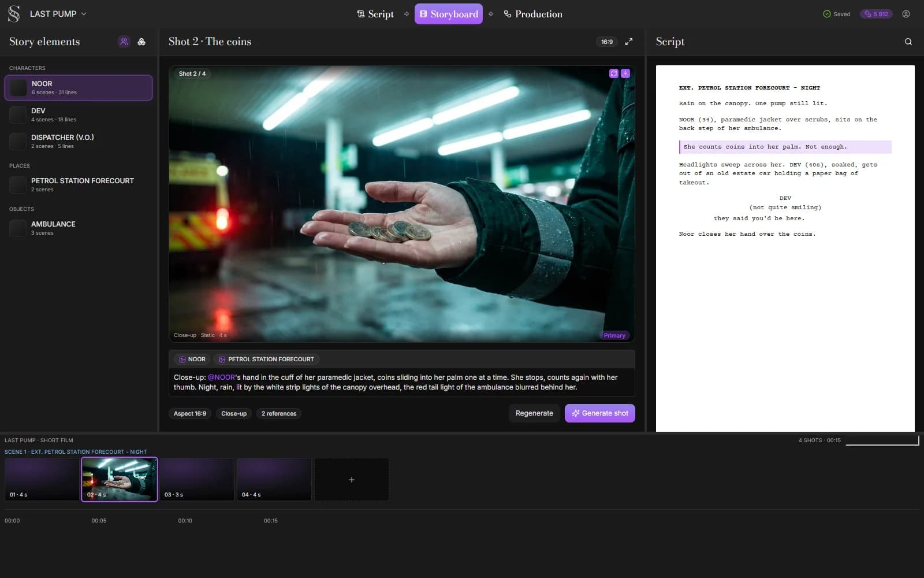The image size is (924, 578).
Task: Click the Primary badge on the image
Action: point(614,335)
